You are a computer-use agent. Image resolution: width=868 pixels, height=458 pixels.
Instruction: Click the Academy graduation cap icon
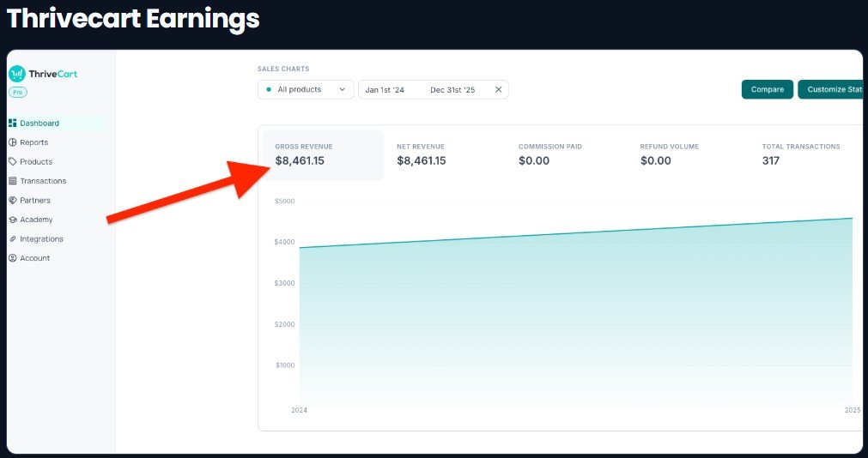click(x=13, y=220)
